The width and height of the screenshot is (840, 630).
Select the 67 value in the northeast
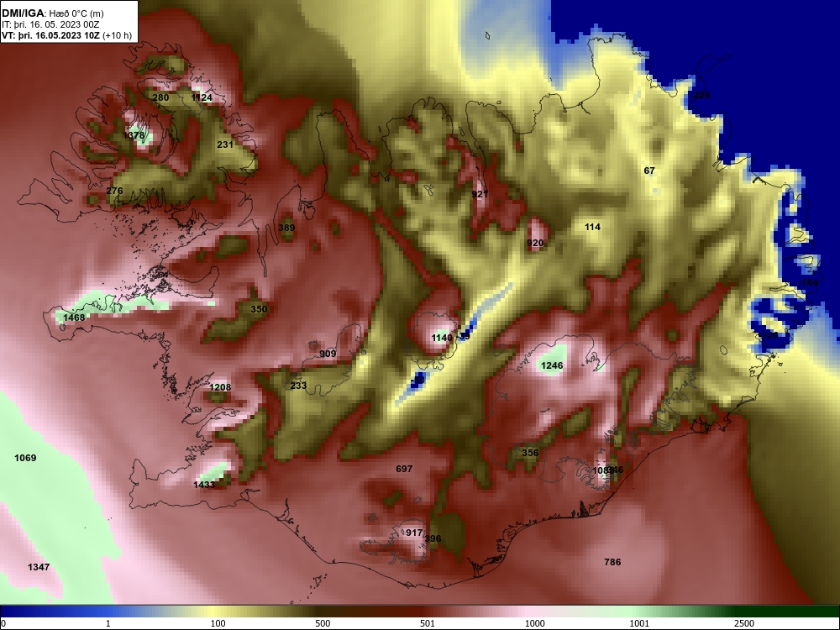649,171
